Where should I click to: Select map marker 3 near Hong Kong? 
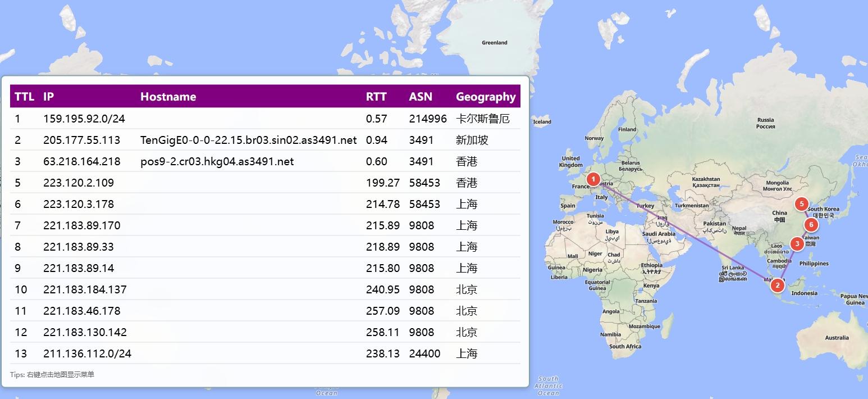coord(797,243)
